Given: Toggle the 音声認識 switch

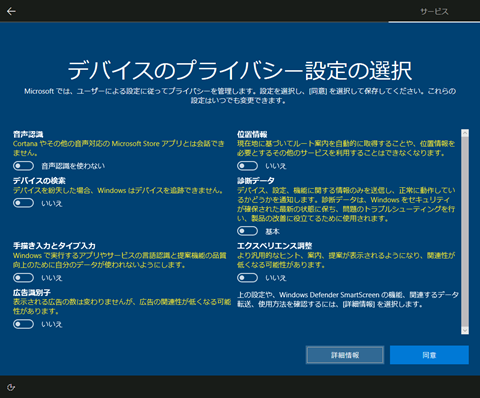Looking at the screenshot, I should (23, 166).
